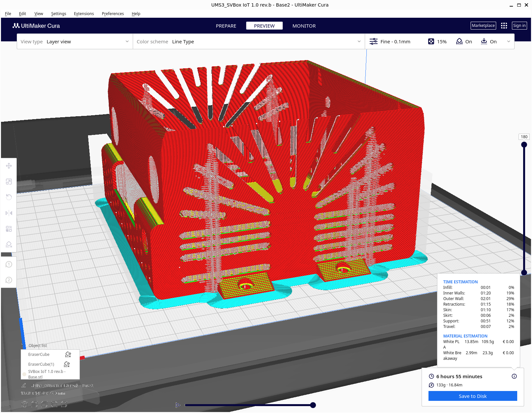The height and width of the screenshot is (413, 532).
Task: Click the pencil icon to rename job
Action: (24, 385)
